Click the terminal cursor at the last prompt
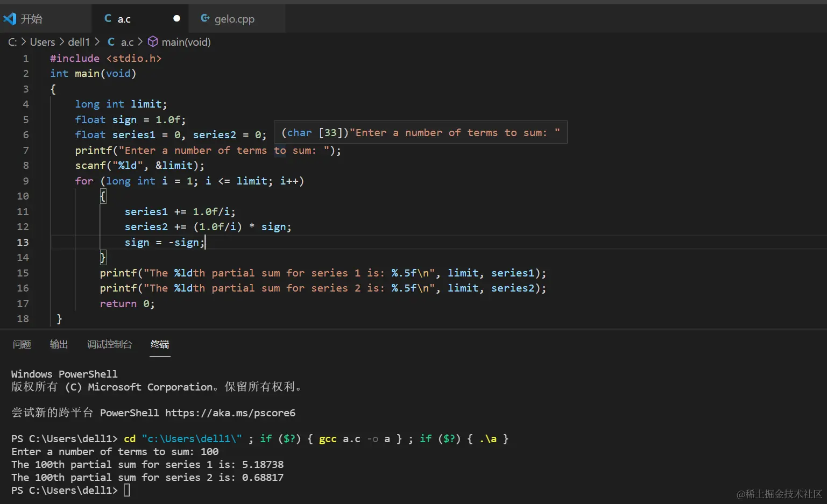This screenshot has height=504, width=827. point(126,490)
